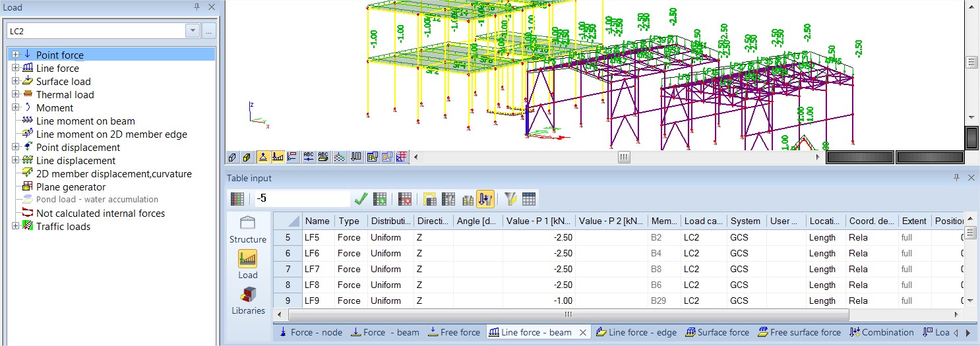Image resolution: width=980 pixels, height=346 pixels.
Task: Switch to the Surface force tab
Action: [x=716, y=333]
